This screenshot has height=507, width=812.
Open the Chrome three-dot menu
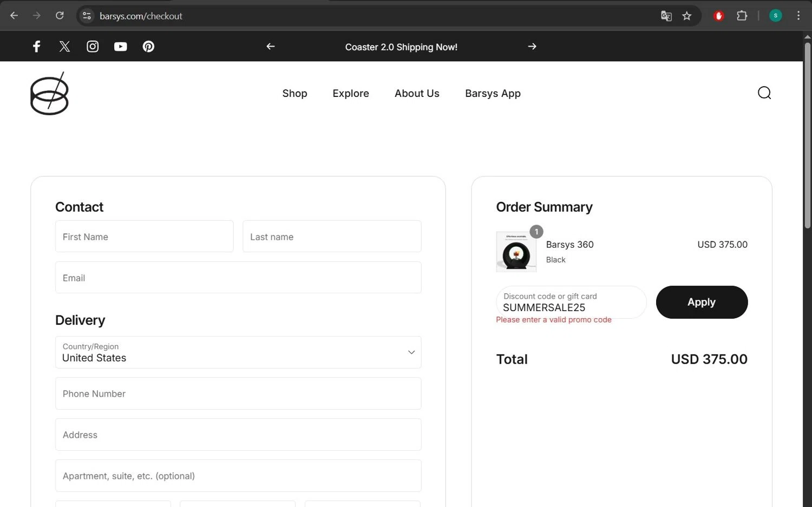(798, 16)
